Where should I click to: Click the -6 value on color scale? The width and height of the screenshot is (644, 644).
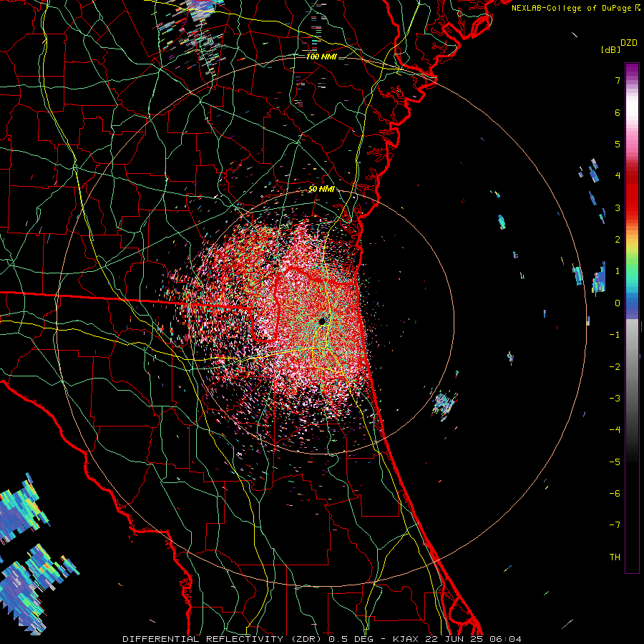tap(615, 493)
